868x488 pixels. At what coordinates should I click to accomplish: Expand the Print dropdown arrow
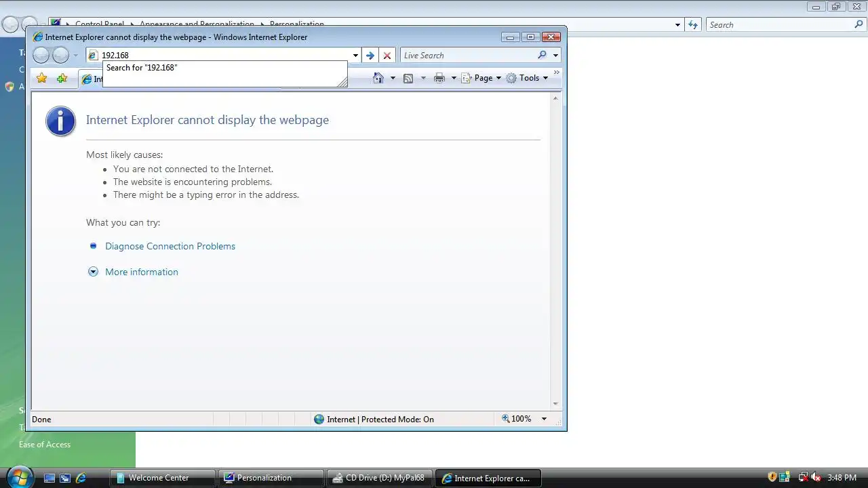pyautogui.click(x=454, y=78)
